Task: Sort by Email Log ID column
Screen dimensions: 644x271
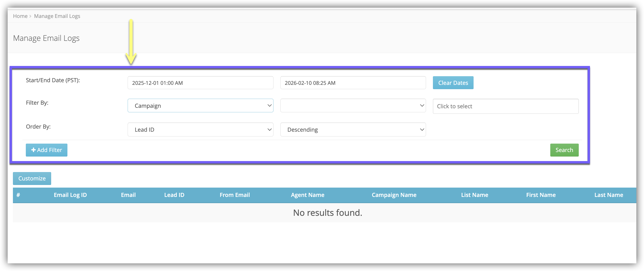Action: coord(70,195)
